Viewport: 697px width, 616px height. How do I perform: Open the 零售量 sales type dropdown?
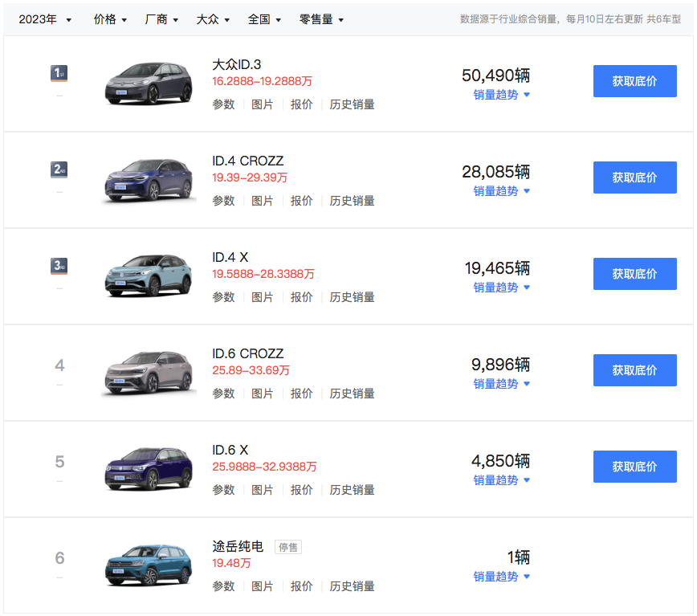point(321,19)
